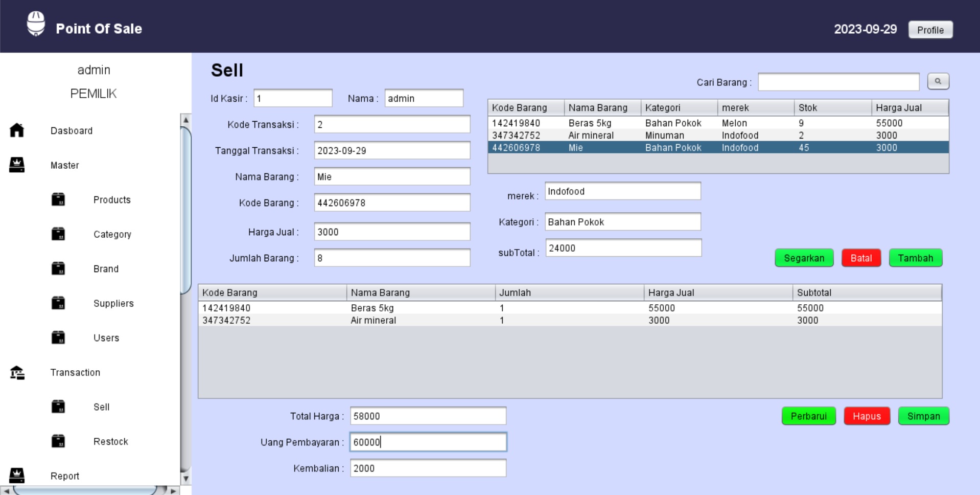
Task: Click the Profile button
Action: 930,30
